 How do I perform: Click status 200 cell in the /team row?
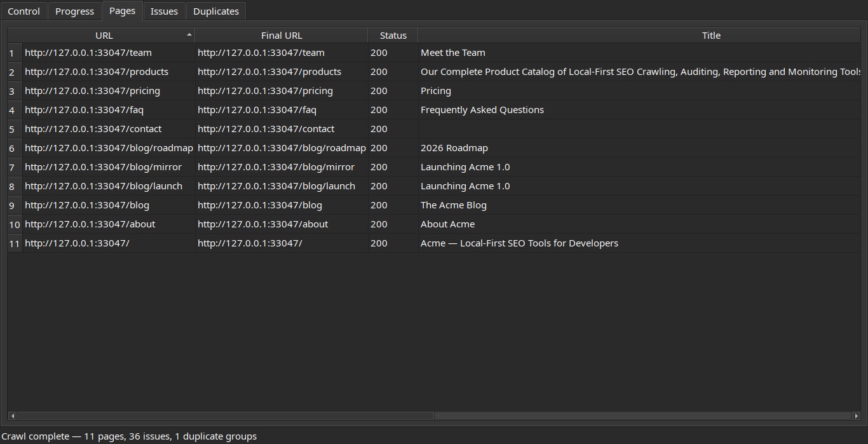393,53
